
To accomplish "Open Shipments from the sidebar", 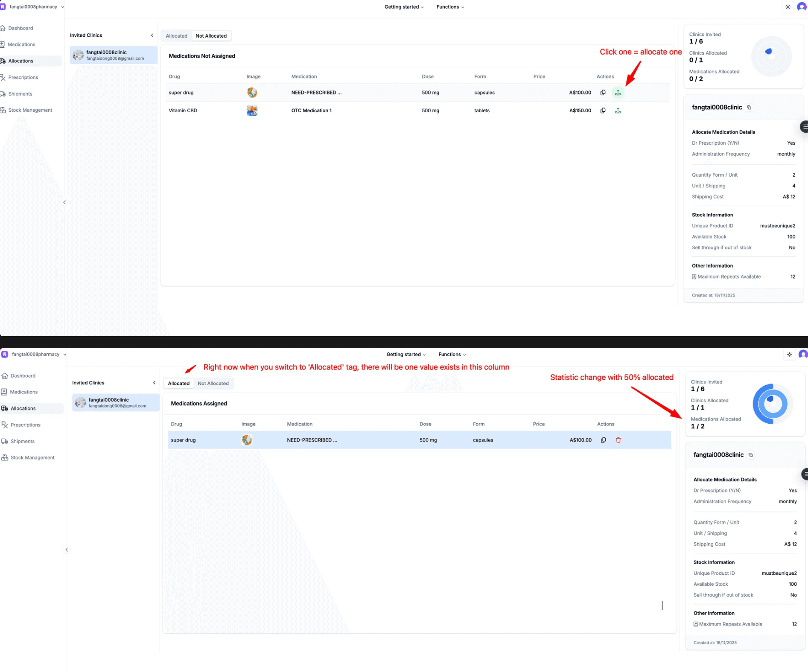I will (20, 93).
